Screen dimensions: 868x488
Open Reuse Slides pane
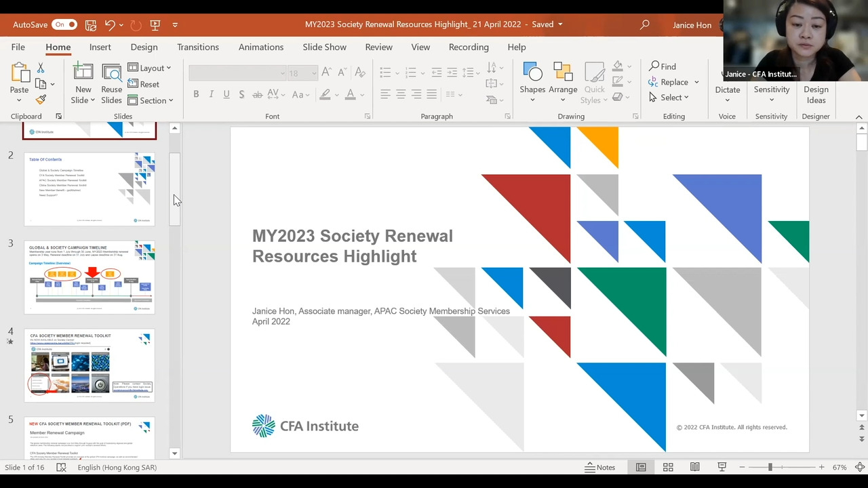tap(111, 84)
